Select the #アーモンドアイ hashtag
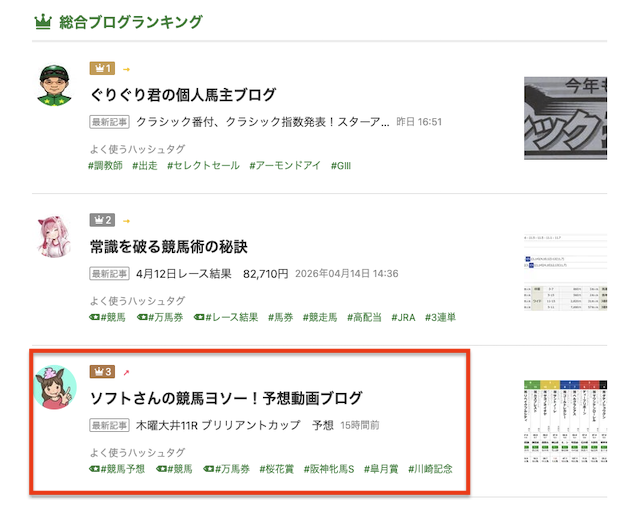 click(x=285, y=165)
